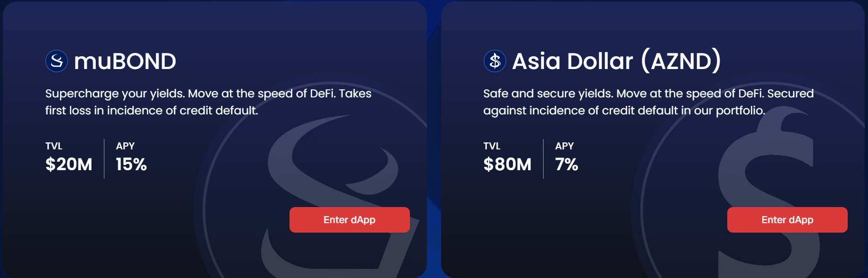Viewport: 868px width, 278px height.
Task: Click the "Supercharge your yields" description
Action: click(208, 102)
